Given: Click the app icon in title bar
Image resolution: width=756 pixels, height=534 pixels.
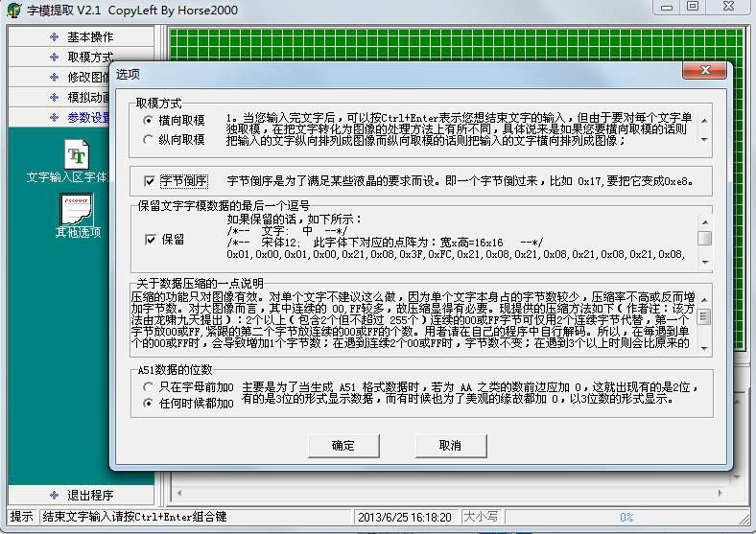Looking at the screenshot, I should point(13,10).
